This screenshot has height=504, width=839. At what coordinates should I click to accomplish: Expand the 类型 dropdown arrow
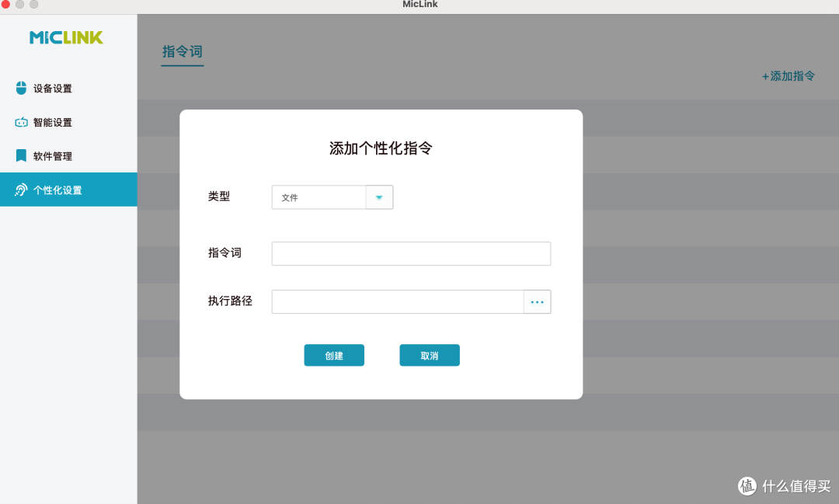379,197
